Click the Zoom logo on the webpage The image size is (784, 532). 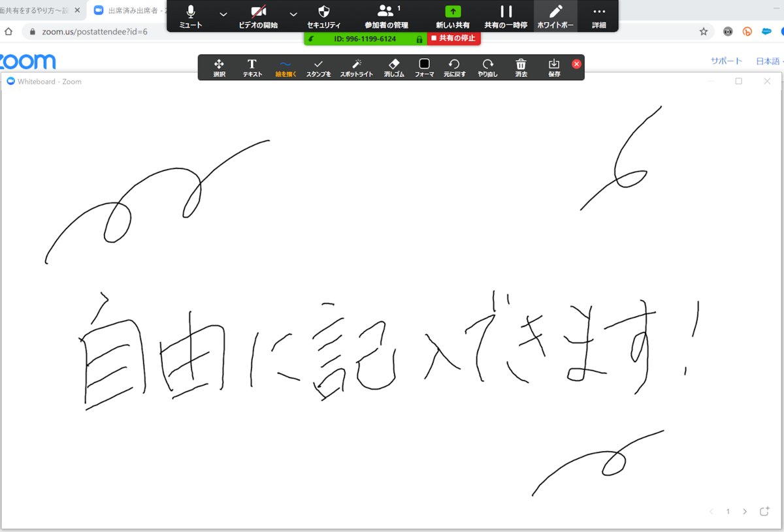pyautogui.click(x=27, y=61)
